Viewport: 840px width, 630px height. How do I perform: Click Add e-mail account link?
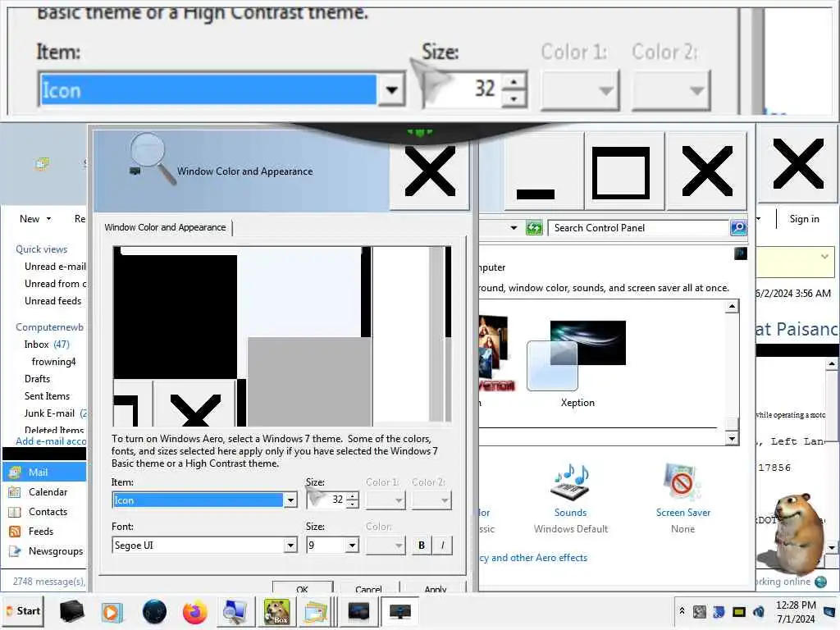click(51, 441)
